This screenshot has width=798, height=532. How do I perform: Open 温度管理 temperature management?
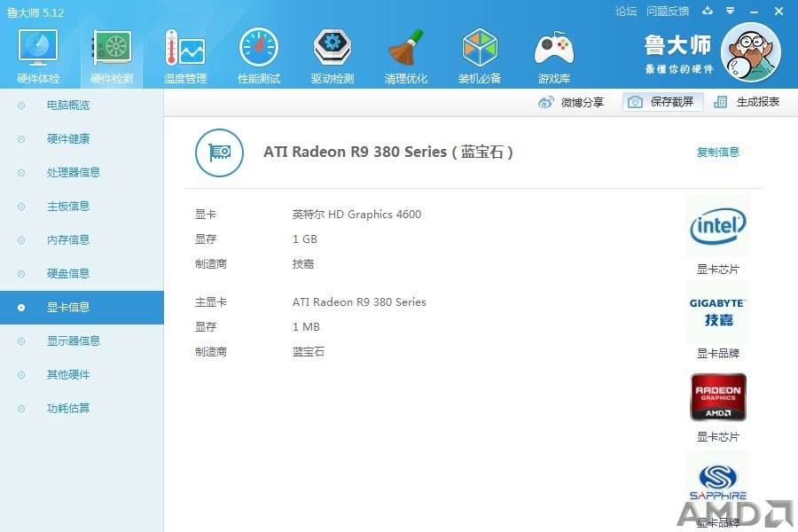coord(185,48)
